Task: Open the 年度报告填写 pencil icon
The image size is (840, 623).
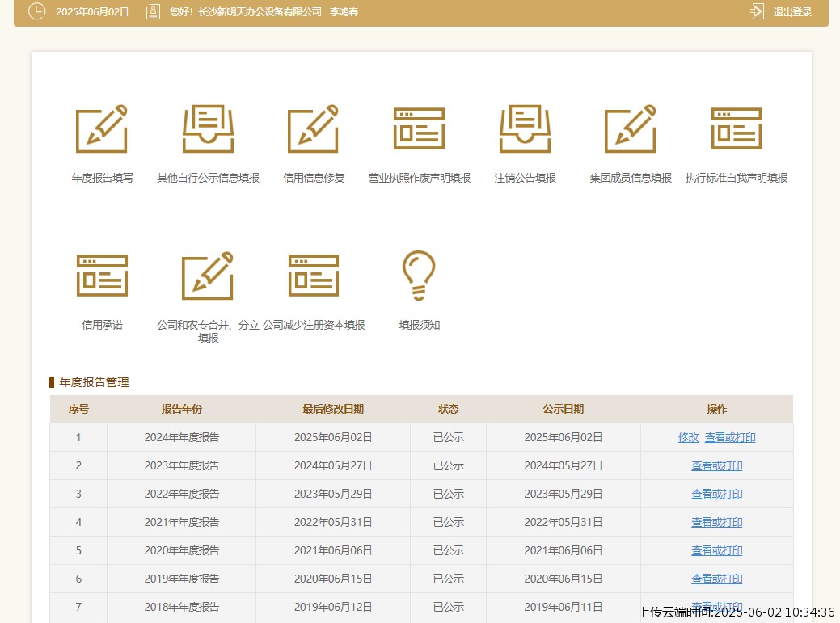Action: pyautogui.click(x=102, y=128)
